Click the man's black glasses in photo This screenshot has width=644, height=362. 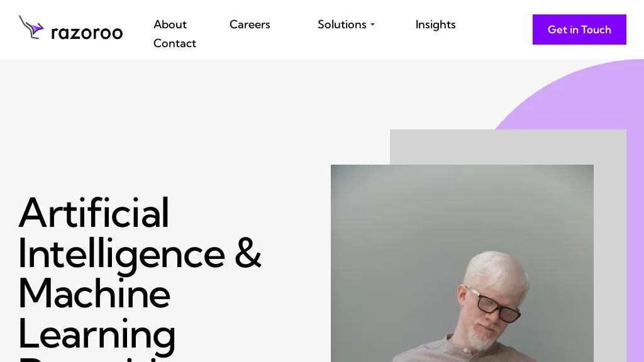click(x=496, y=305)
